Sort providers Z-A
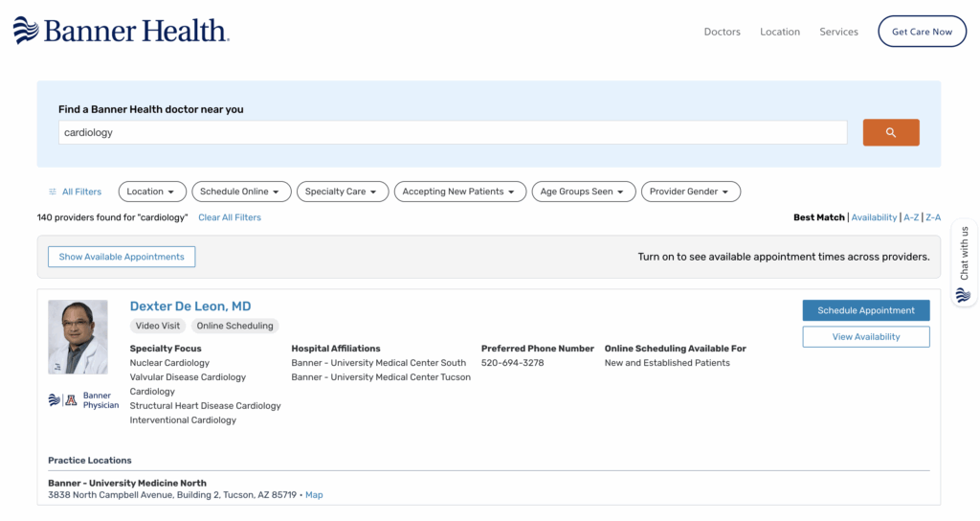The height and width of the screenshot is (521, 980). (x=933, y=217)
